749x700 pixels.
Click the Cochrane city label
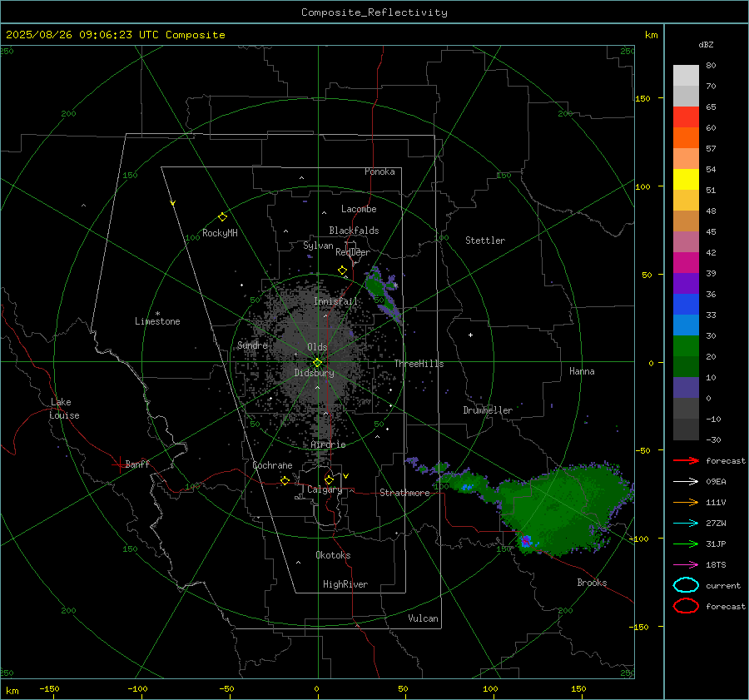pyautogui.click(x=272, y=465)
